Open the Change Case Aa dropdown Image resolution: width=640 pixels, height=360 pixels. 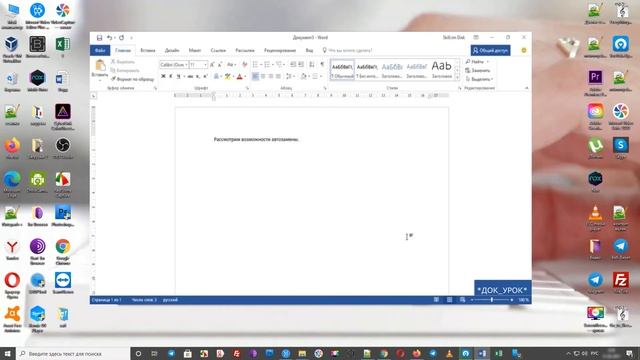[x=231, y=64]
